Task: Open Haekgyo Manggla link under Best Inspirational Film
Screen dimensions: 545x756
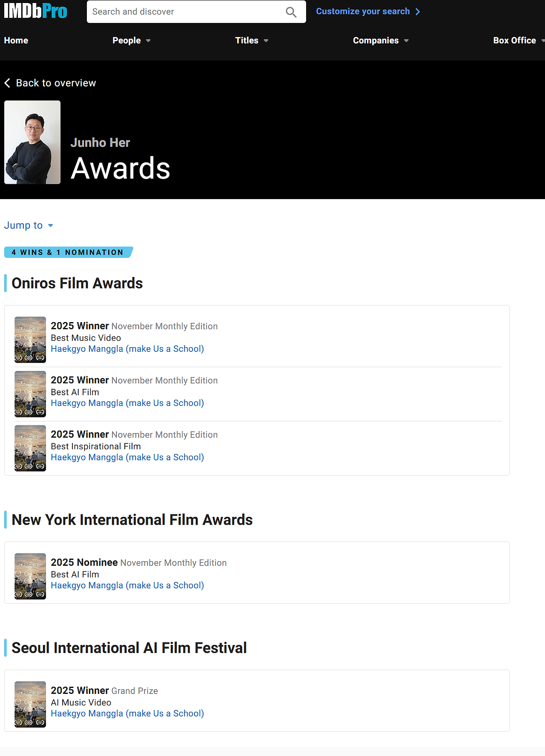Action: (x=127, y=457)
